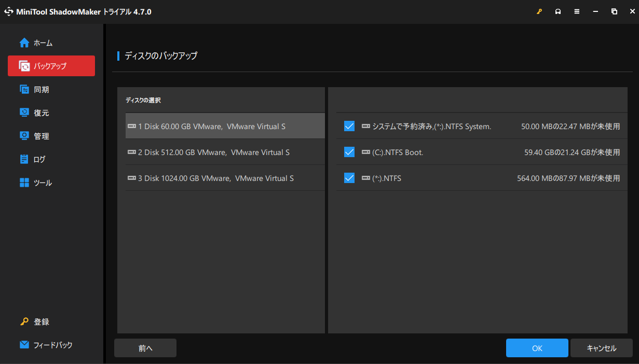Open the hamburger menu in title bar

click(577, 11)
